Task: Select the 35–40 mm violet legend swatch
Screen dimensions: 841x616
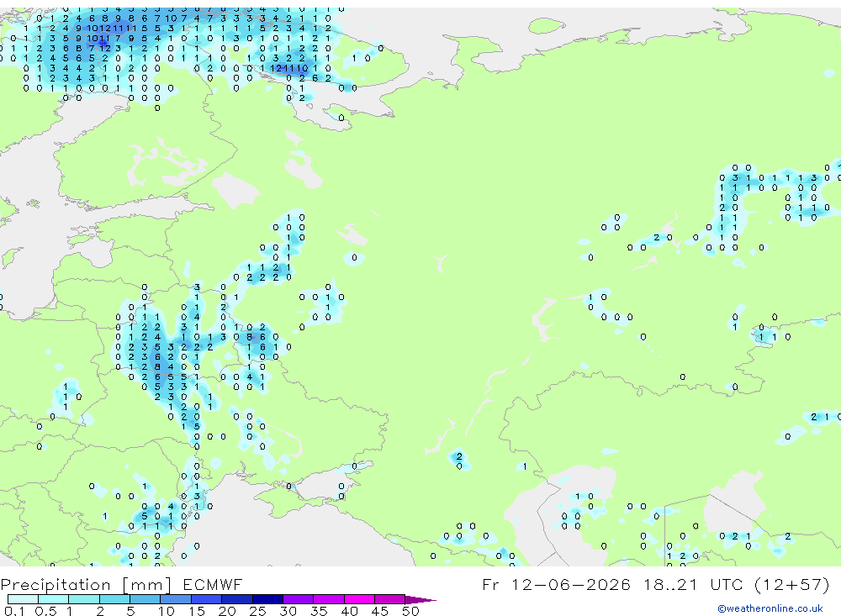Action: pos(329,599)
